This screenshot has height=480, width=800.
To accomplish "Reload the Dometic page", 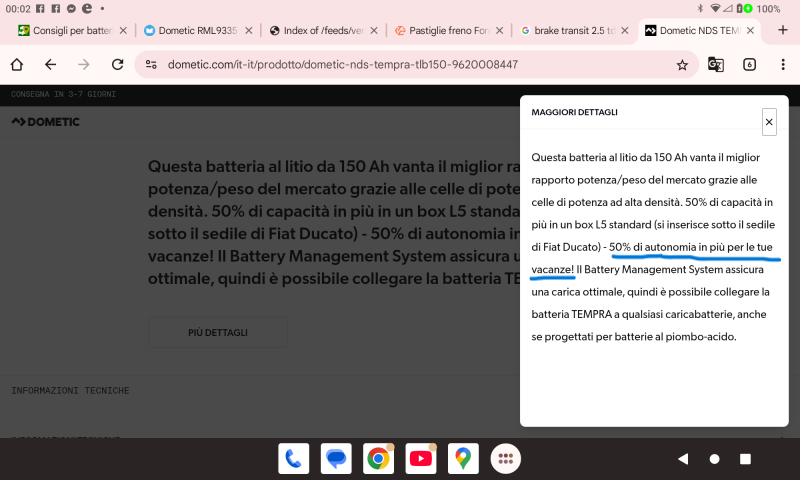I will (x=117, y=65).
